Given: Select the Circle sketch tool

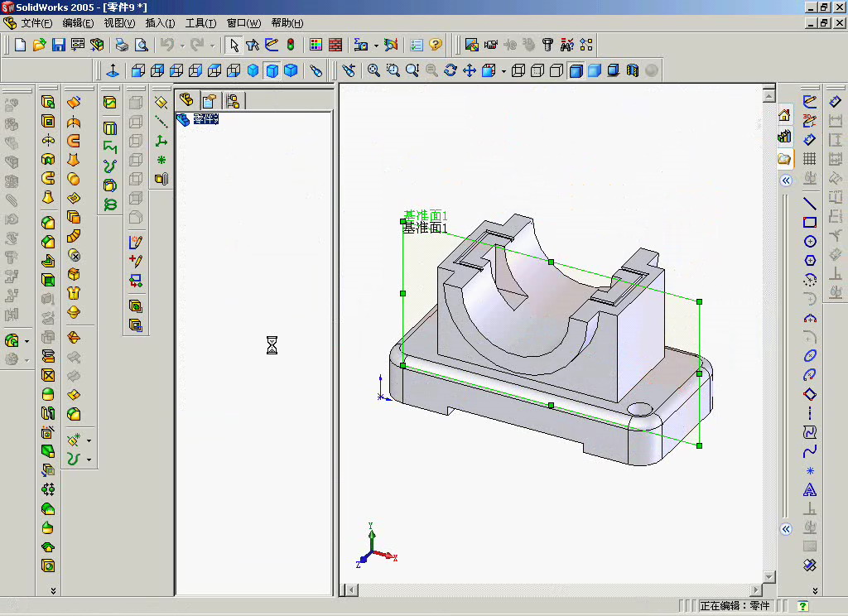Looking at the screenshot, I should [x=810, y=241].
